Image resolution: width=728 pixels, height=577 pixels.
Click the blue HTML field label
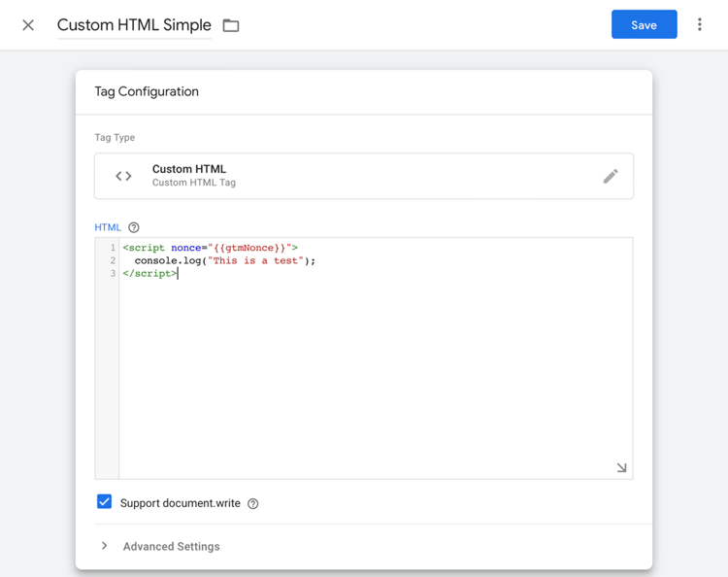click(108, 227)
